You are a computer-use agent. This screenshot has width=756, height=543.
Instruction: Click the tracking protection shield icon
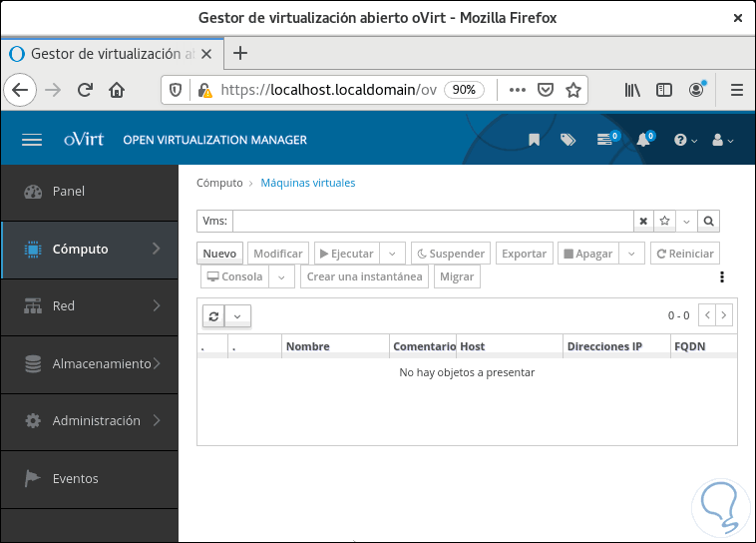click(x=176, y=90)
